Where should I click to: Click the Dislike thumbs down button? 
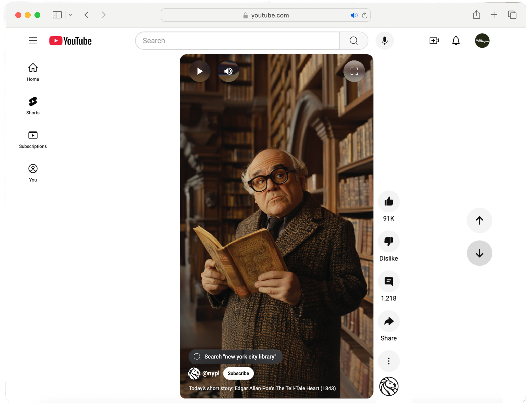click(x=389, y=241)
